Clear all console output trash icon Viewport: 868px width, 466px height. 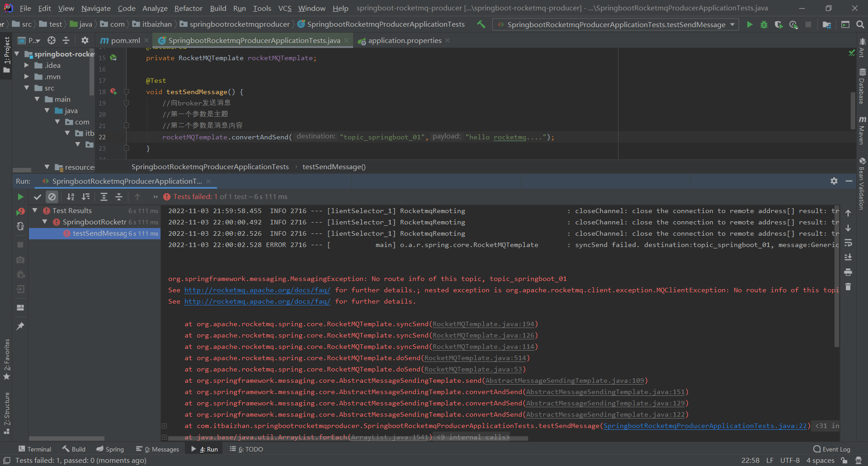(x=848, y=287)
